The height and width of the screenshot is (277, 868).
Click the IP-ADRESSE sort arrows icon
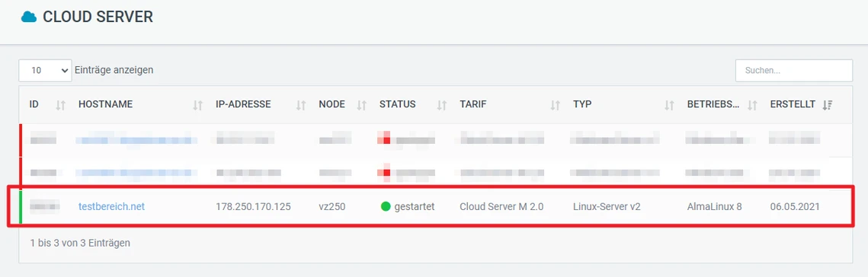[301, 104]
